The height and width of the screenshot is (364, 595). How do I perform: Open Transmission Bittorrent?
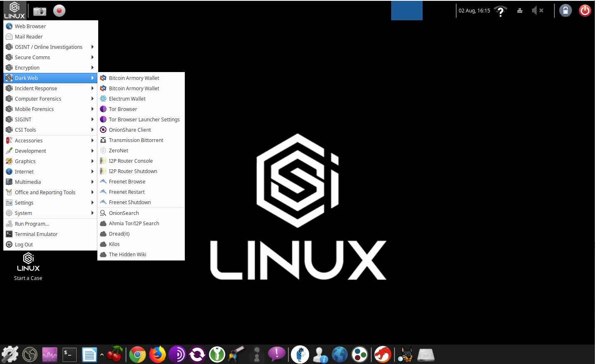pos(141,140)
